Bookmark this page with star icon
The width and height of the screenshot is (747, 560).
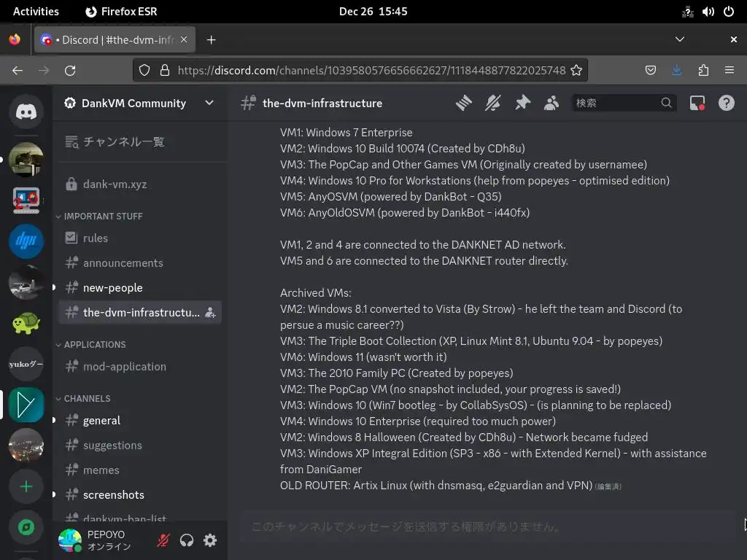tap(576, 71)
